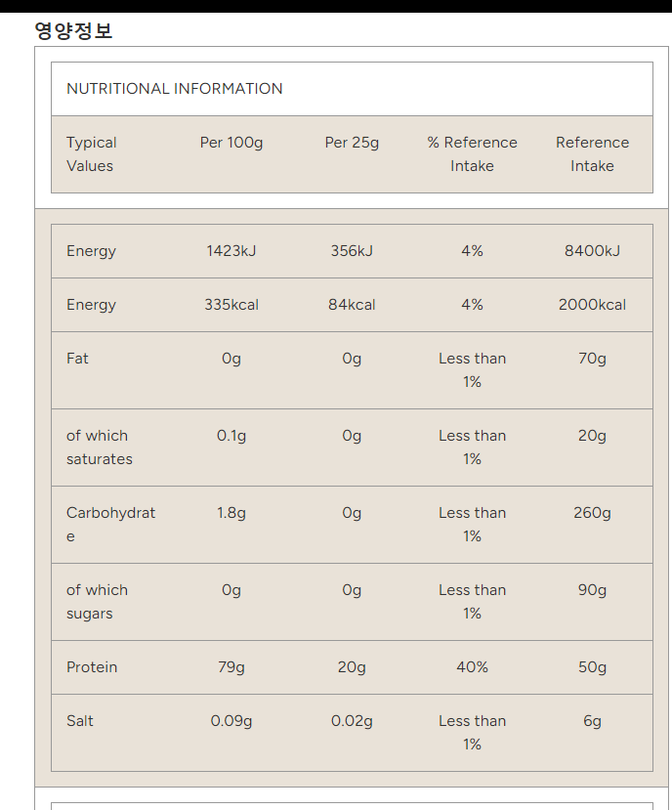Click the 8400kJ reference intake value

click(x=592, y=251)
